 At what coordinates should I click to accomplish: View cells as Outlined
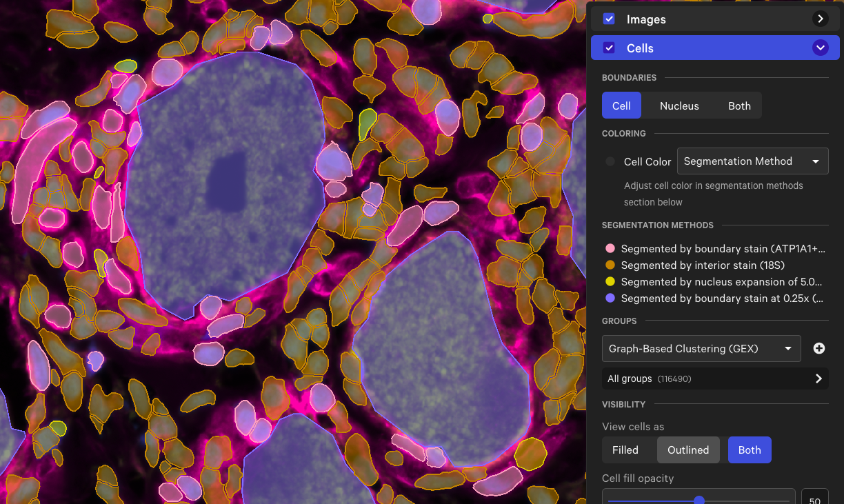688,450
